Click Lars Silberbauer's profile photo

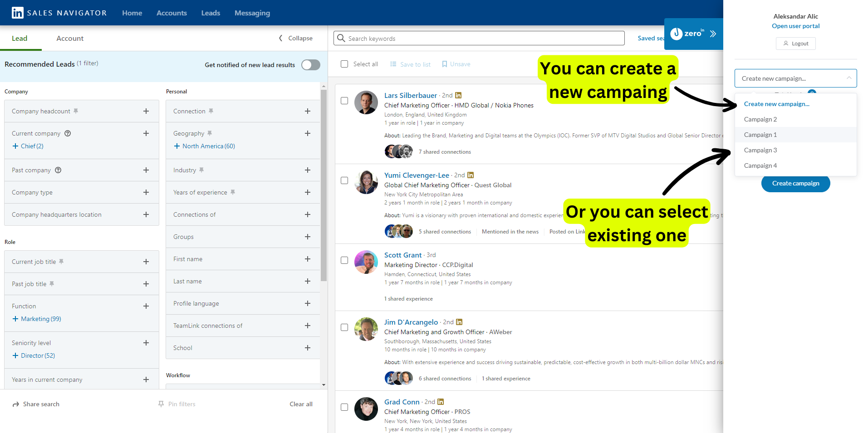(366, 102)
